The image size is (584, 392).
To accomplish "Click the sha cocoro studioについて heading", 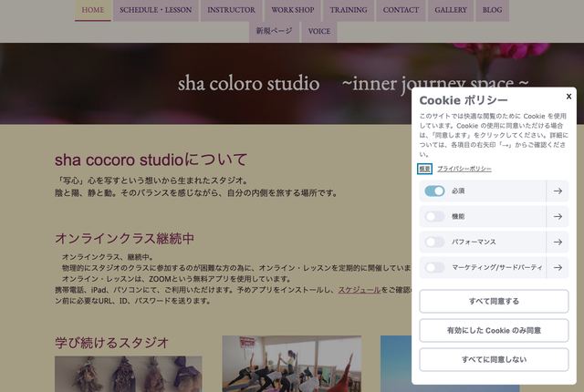I will coord(151,160).
